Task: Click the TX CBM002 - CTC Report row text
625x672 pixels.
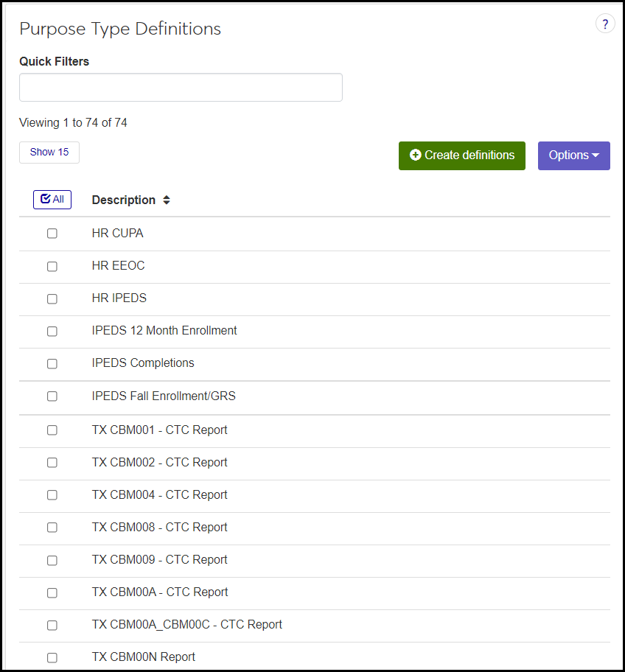Action: [159, 463]
